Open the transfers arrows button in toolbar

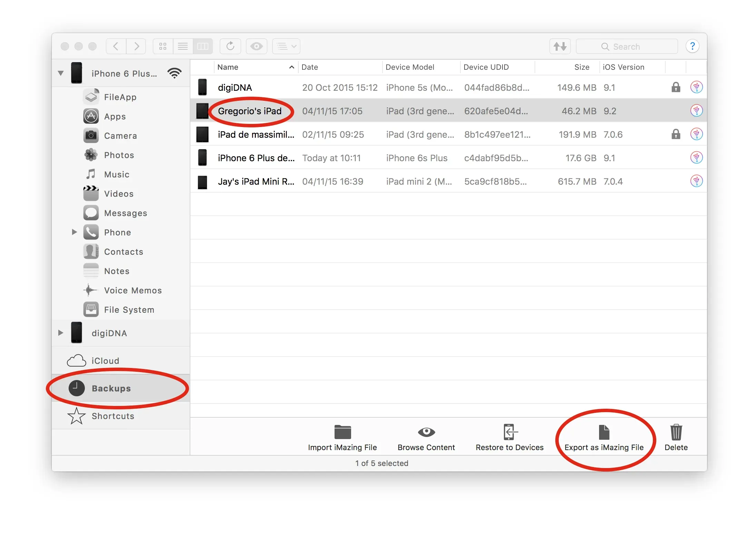(560, 46)
